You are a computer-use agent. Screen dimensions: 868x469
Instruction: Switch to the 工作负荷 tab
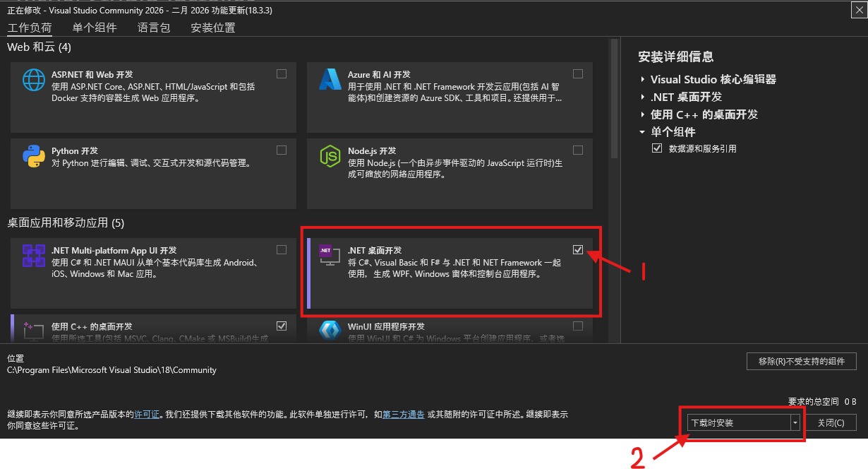30,28
